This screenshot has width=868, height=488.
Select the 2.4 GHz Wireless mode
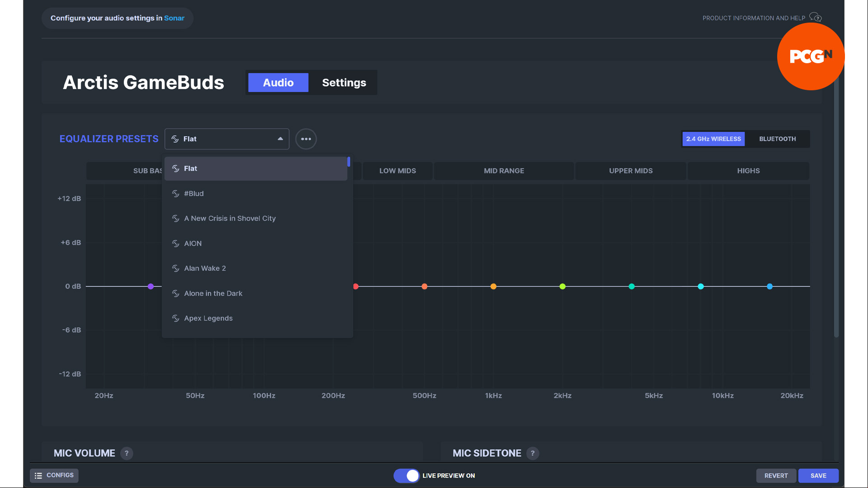713,139
